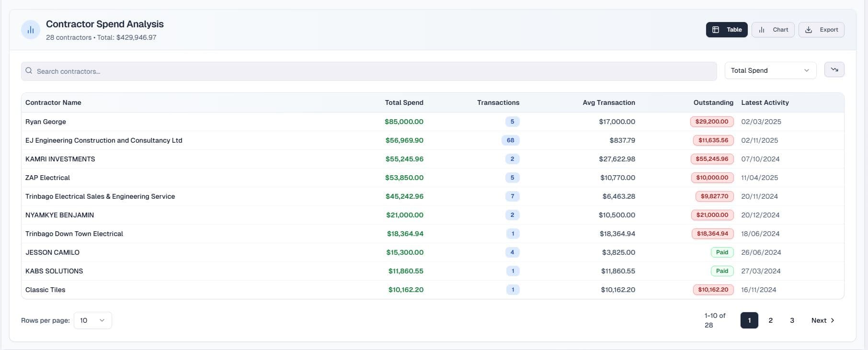Click the $27,622.98 average transaction value
Viewport: 868px width, 350px height.
pos(617,159)
